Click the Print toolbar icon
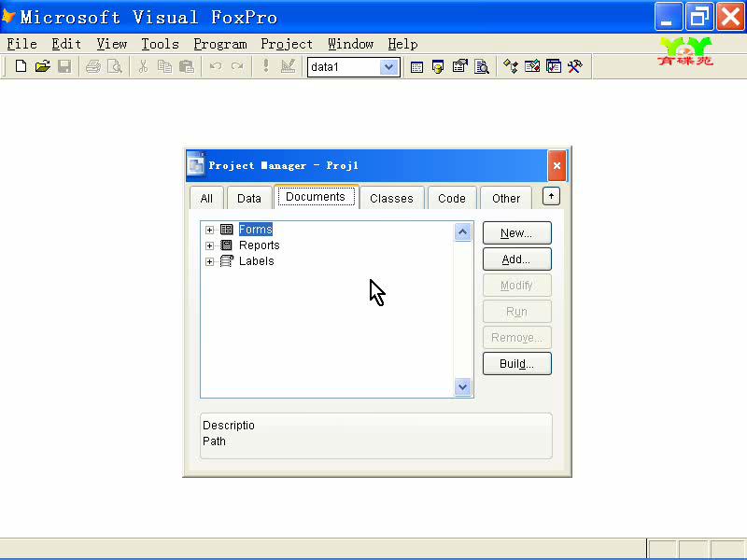This screenshot has width=747, height=560. (92, 66)
